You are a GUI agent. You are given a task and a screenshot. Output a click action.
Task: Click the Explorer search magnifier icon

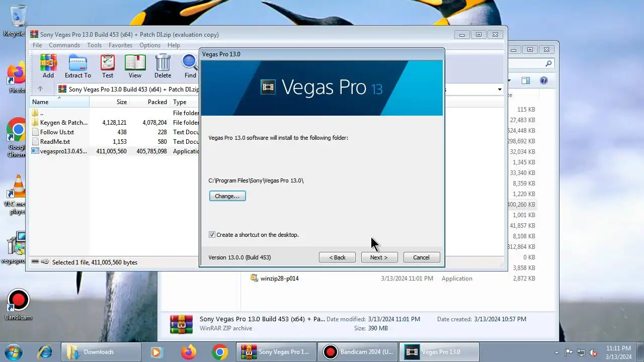[x=548, y=63]
